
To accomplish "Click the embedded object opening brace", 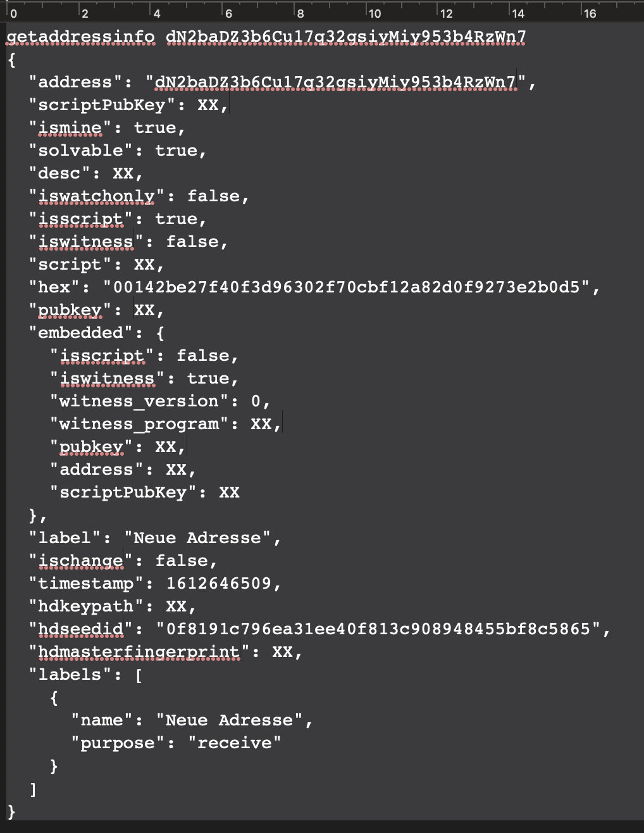I will coord(160,333).
